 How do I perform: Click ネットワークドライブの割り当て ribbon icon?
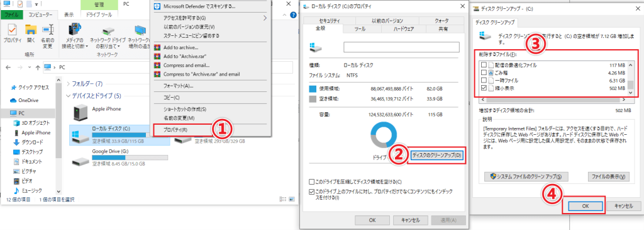point(108,31)
